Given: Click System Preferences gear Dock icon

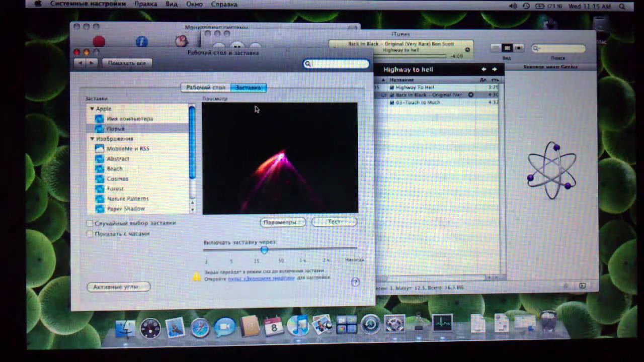Looking at the screenshot, I should pos(395,323).
